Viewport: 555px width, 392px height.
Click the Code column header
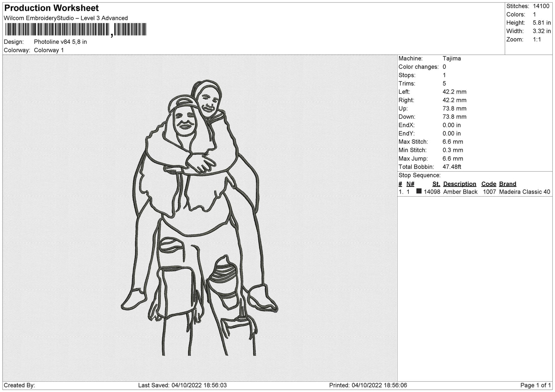point(489,184)
